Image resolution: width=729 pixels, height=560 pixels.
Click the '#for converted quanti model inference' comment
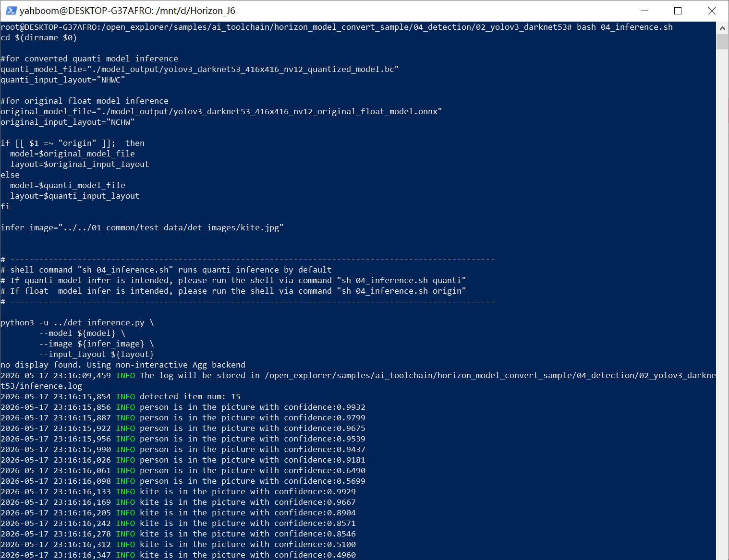click(x=89, y=59)
